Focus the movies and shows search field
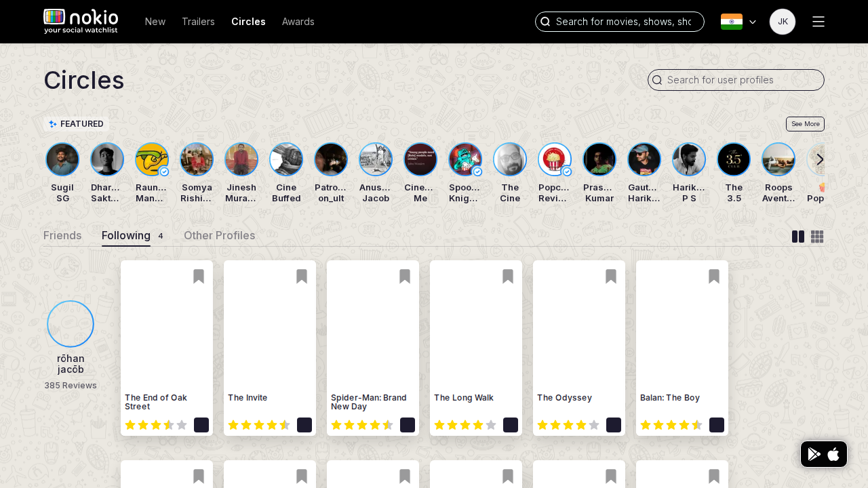 (620, 22)
